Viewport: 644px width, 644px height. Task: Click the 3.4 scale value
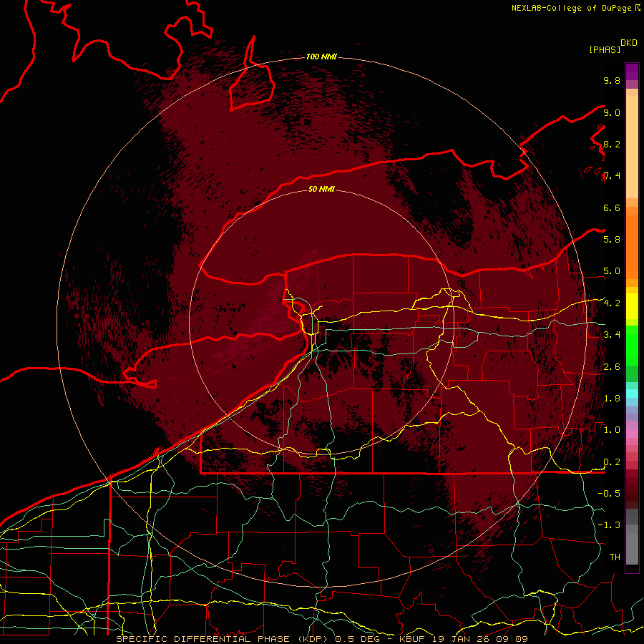[x=612, y=335]
